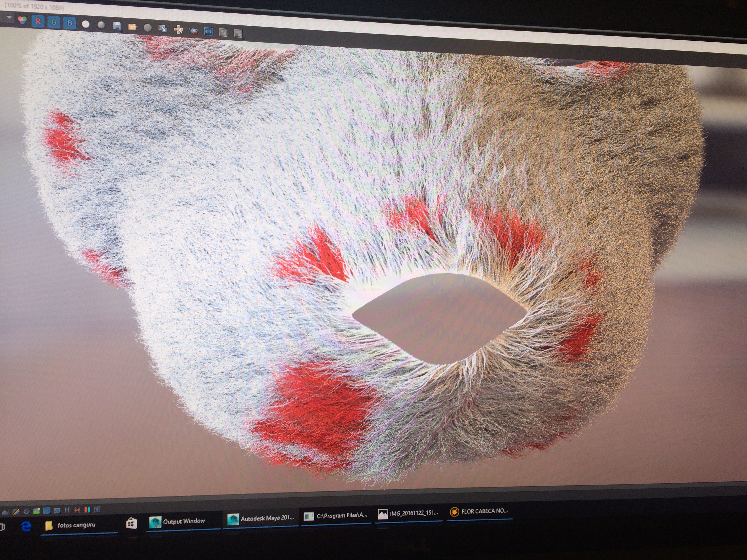The image size is (747, 560).
Task: Click the A/B compare icon left
Action: tap(223, 32)
